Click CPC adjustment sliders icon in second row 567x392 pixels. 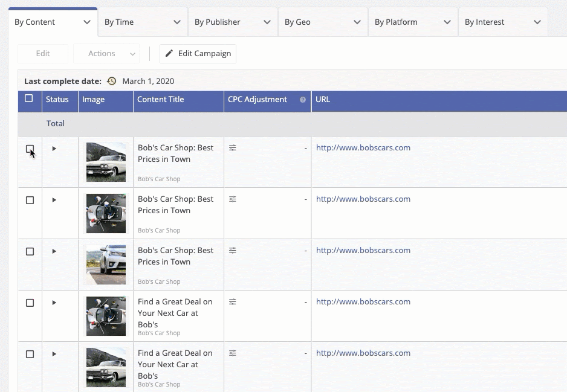233,199
